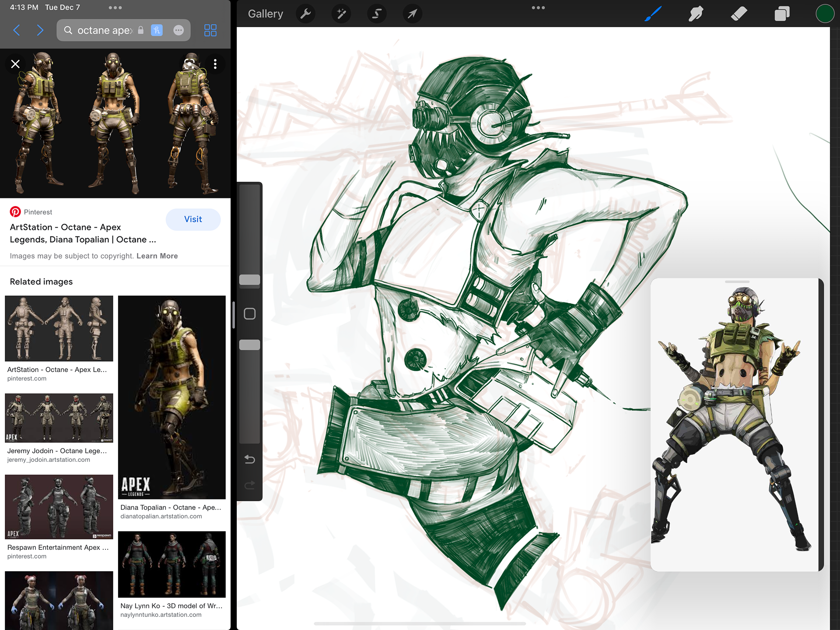Open Safari tab overview grid
The image size is (840, 630).
pos(210,30)
